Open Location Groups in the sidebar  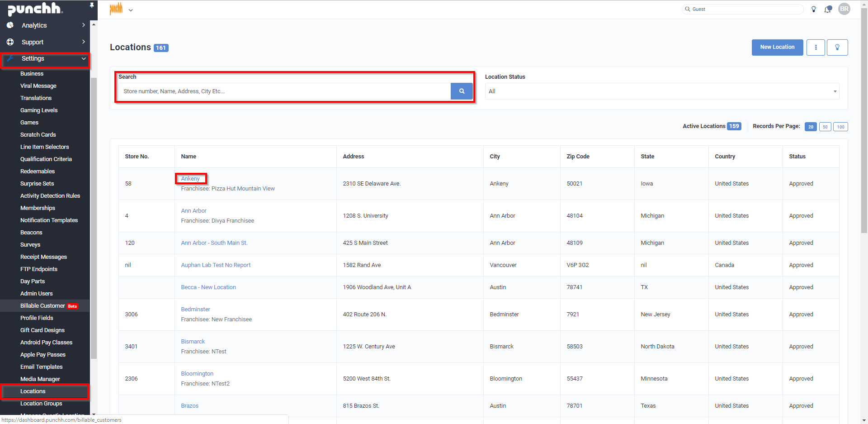click(x=41, y=404)
